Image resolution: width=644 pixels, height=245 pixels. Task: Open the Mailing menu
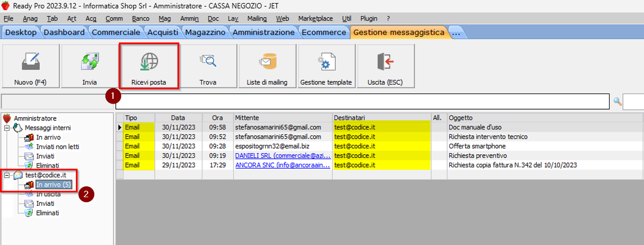coord(257,18)
